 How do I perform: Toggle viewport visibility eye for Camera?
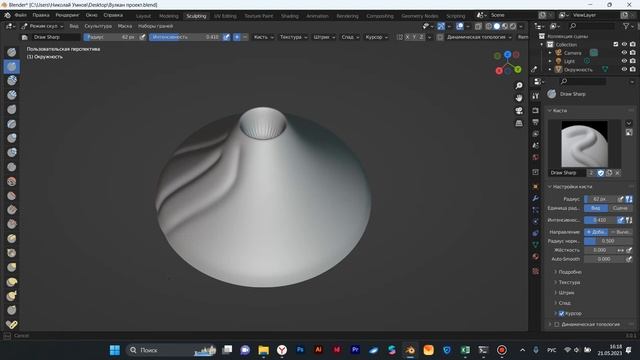pos(624,53)
